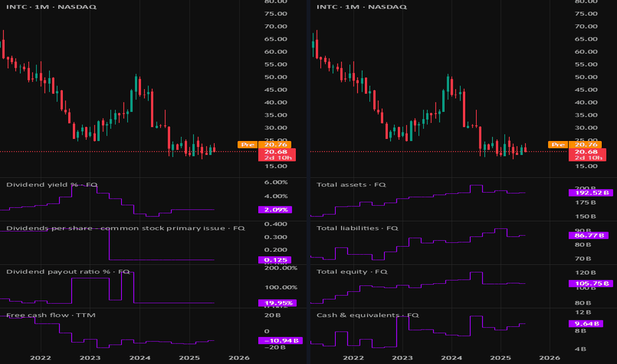This screenshot has height=364, width=617.
Task: Click 2026 on the left chart time axis
Action: pyautogui.click(x=239, y=357)
